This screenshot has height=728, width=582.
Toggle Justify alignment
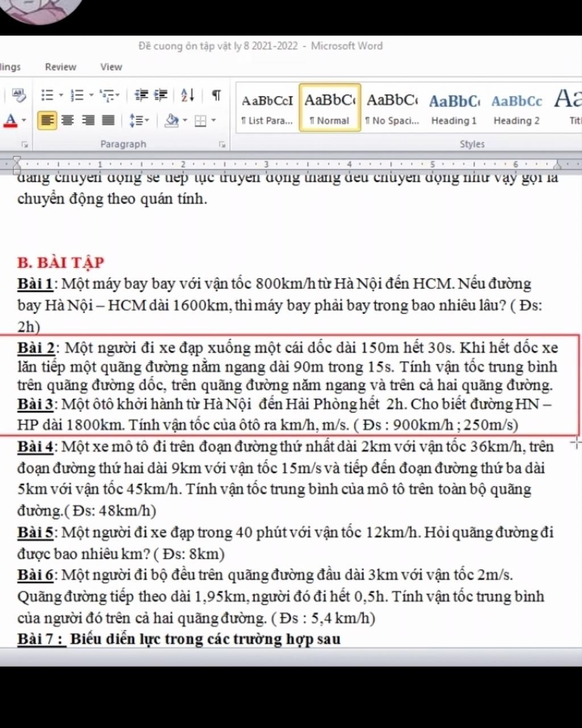coord(108,120)
